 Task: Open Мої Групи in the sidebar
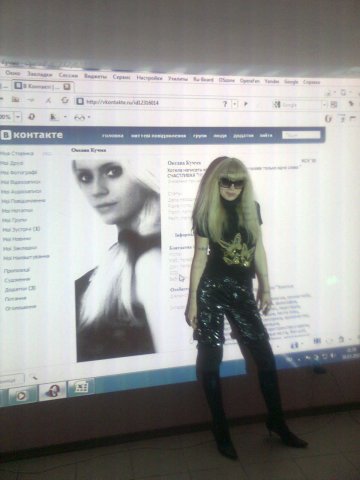pyautogui.click(x=15, y=220)
